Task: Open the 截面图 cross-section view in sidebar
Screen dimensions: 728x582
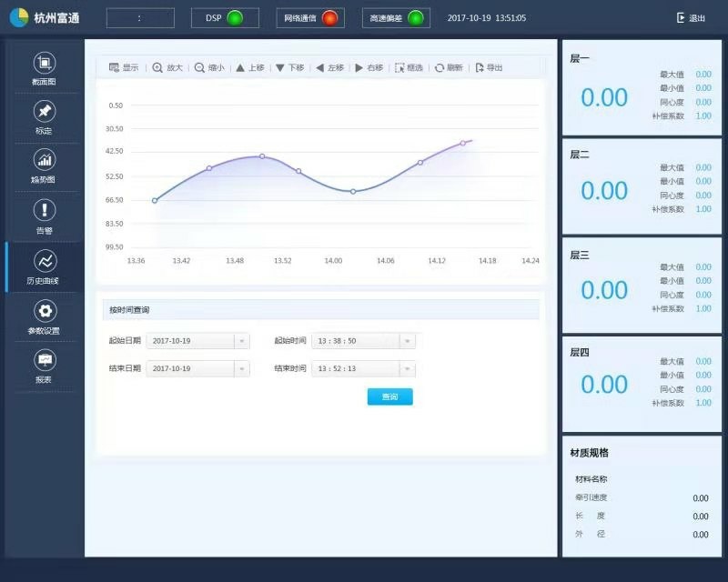Action: [x=45, y=69]
